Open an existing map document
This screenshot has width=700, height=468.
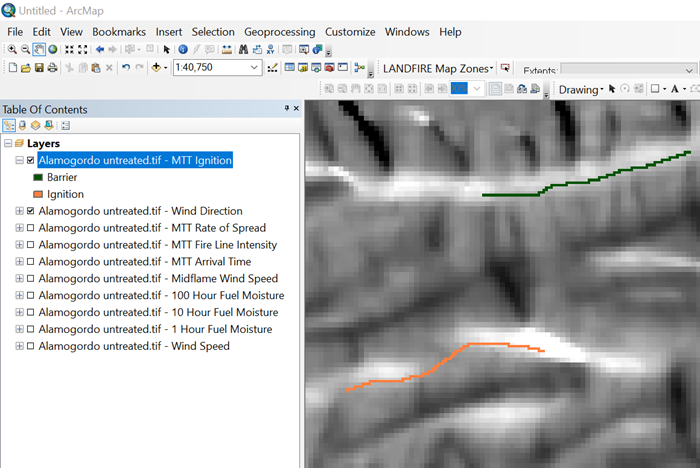[26, 68]
